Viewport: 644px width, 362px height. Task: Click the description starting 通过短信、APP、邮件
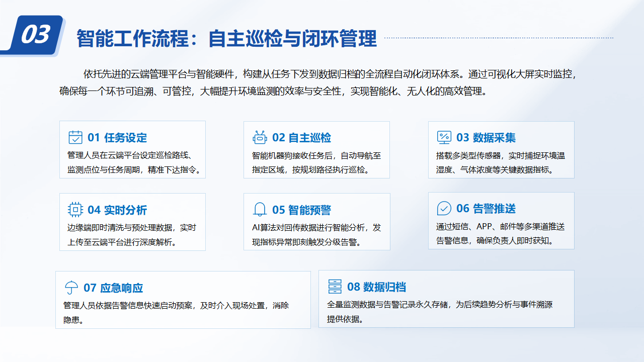[501, 233]
